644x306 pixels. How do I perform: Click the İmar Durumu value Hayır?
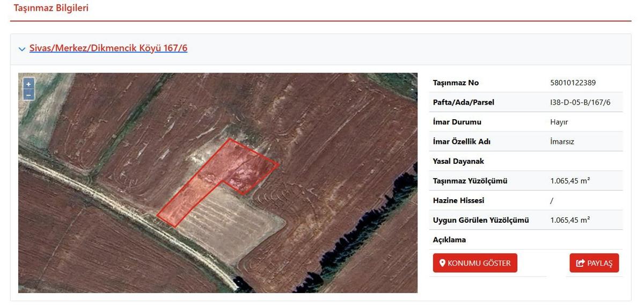tap(559, 122)
